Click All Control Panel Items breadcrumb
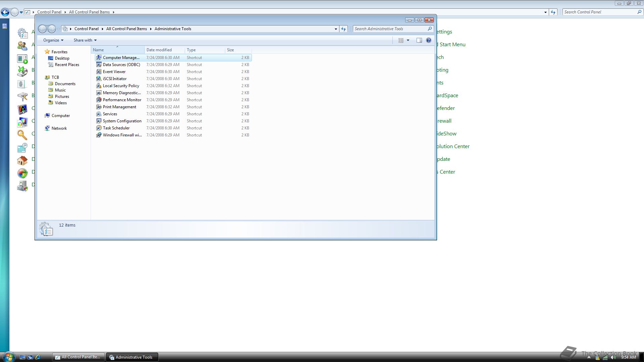644x362 pixels. [x=126, y=29]
